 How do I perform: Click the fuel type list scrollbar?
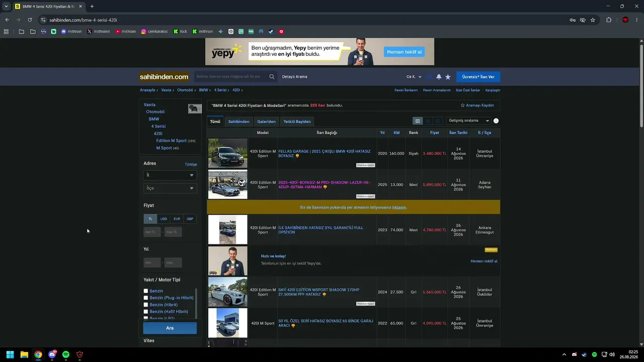pos(196,303)
